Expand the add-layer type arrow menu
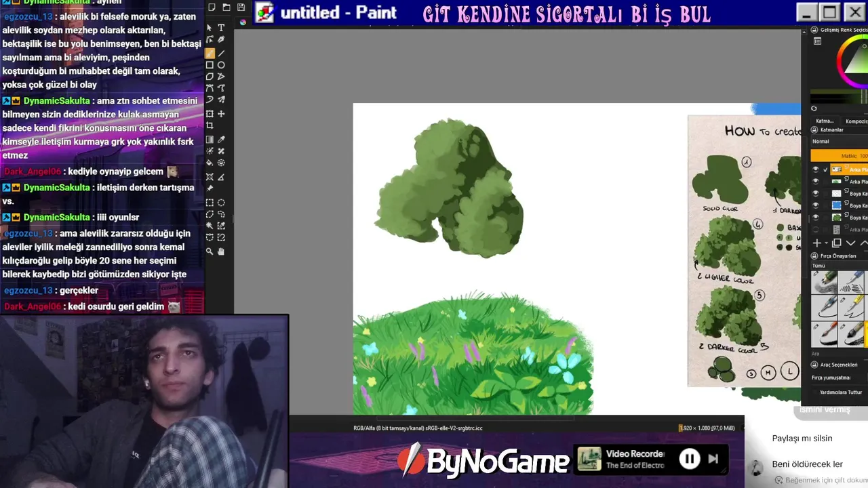This screenshot has width=868, height=488. 826,243
